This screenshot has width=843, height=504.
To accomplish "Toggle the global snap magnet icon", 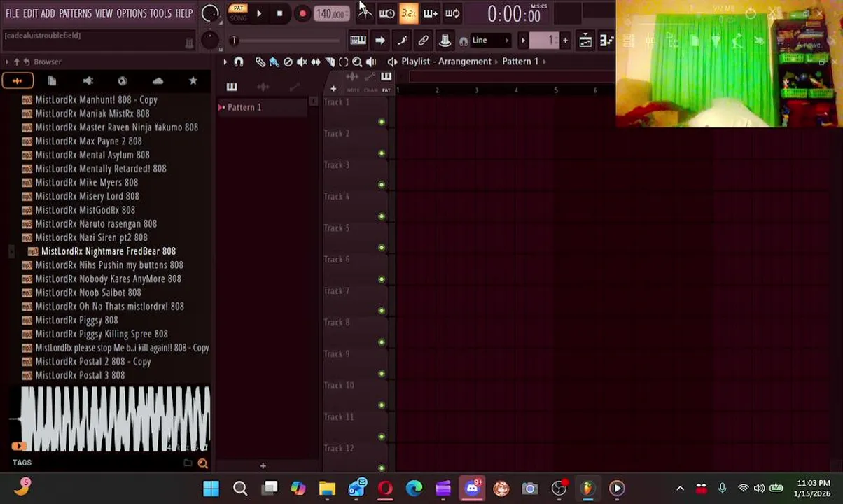I will point(464,41).
